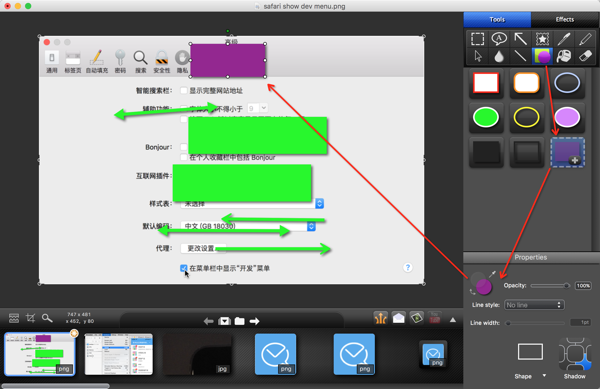Open the last small png thumbnail in tray
This screenshot has height=389, width=600.
point(433,354)
